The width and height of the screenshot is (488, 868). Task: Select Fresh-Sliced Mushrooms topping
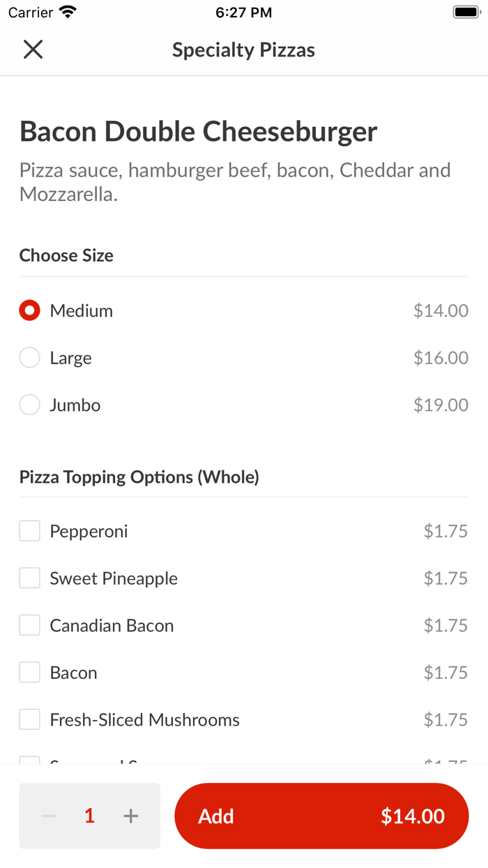pos(29,719)
